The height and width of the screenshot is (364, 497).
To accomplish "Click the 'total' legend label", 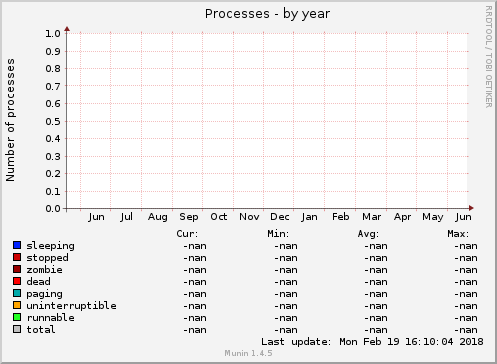I will click(x=41, y=330).
